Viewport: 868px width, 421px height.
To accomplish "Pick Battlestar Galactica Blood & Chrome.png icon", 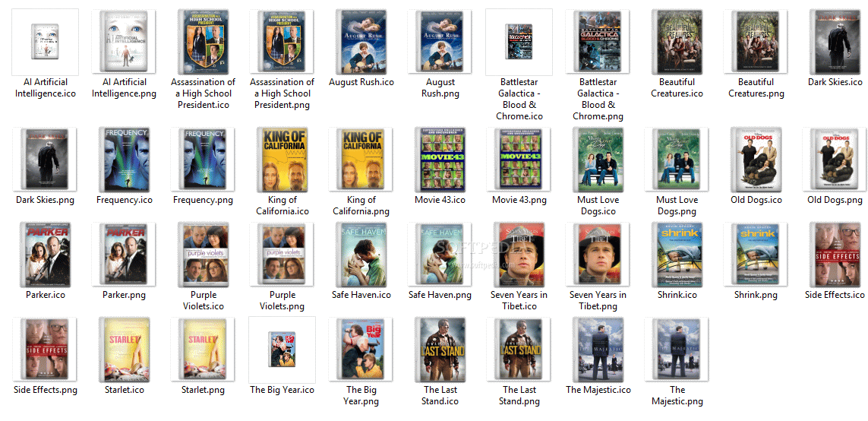I will pos(598,42).
